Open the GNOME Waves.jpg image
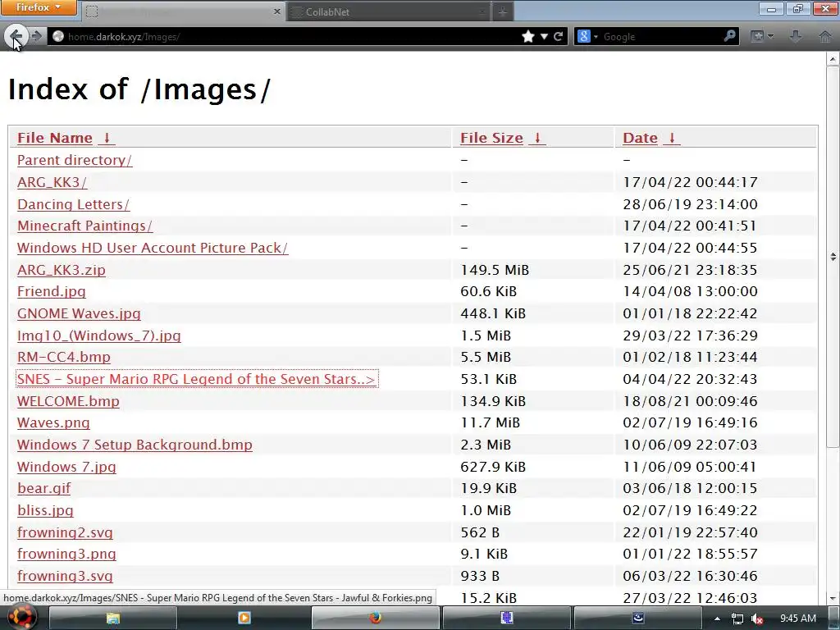Viewport: 840px width, 630px height. pyautogui.click(x=79, y=313)
